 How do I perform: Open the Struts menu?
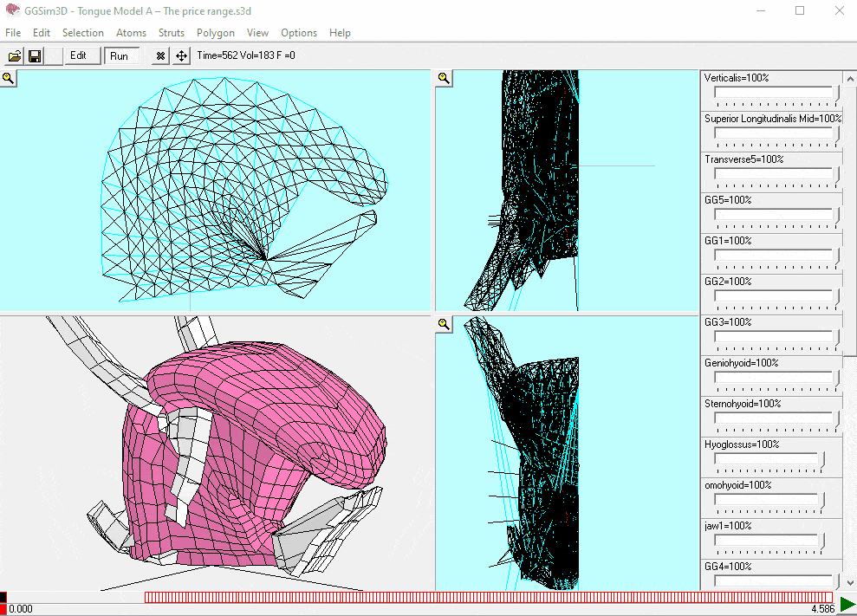[x=172, y=33]
